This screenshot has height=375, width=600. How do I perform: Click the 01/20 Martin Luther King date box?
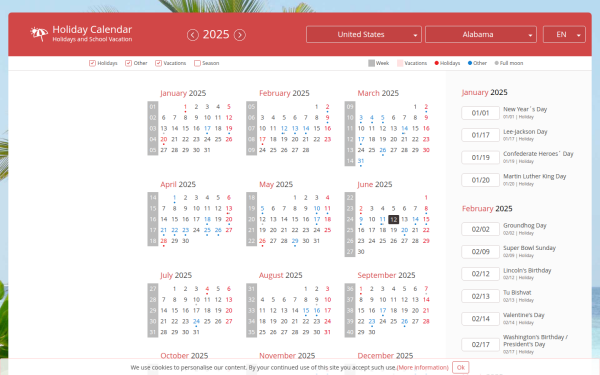coord(480,180)
